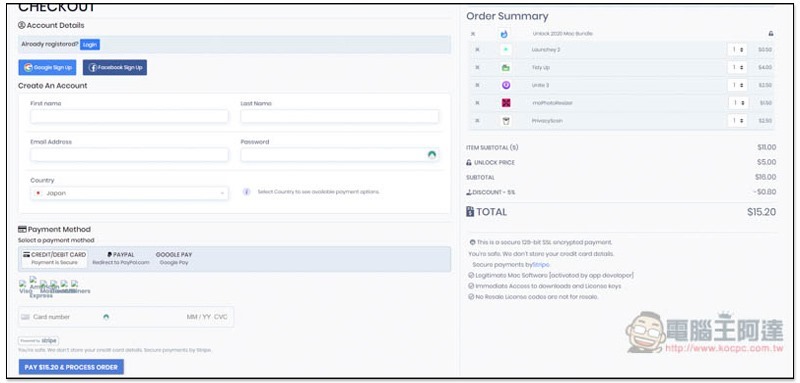The image size is (800, 383).
Task: Remove PrivacyScan from the order
Action: (x=477, y=121)
